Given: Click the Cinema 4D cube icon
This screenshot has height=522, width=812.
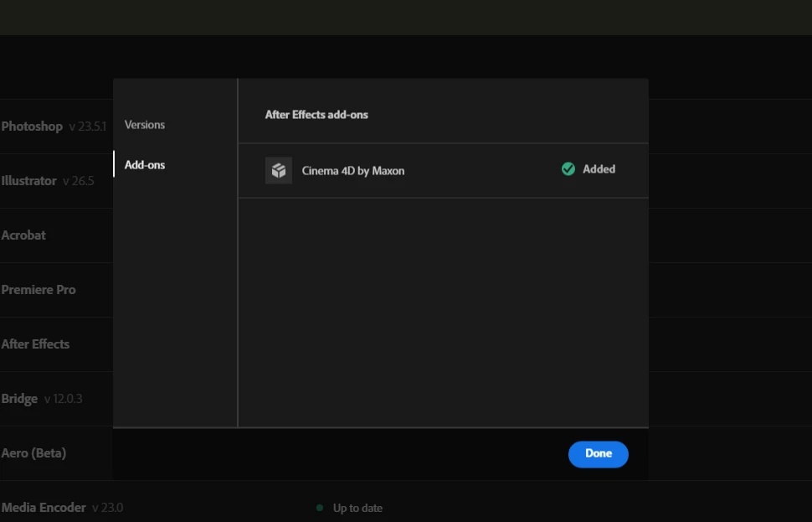Looking at the screenshot, I should [279, 171].
